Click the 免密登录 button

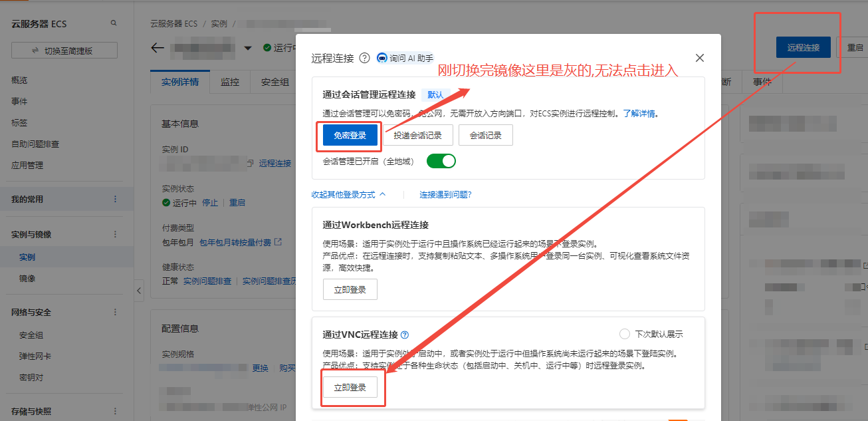coord(350,135)
